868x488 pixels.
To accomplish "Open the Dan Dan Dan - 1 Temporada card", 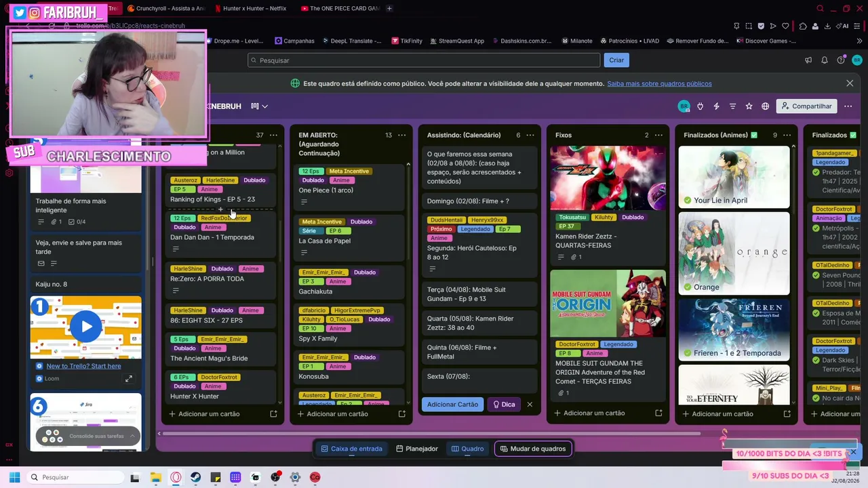I will [x=222, y=233].
